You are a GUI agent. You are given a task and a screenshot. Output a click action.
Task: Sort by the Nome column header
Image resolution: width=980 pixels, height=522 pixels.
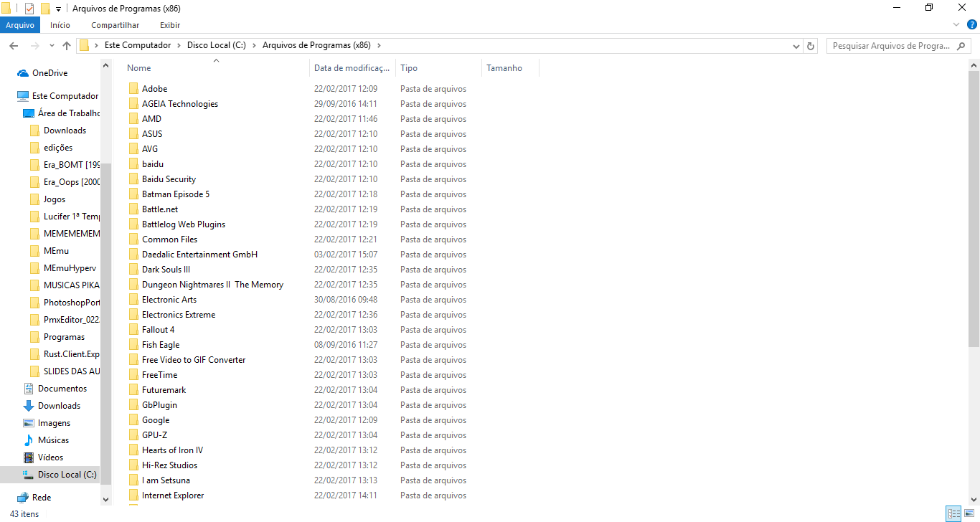(x=139, y=68)
